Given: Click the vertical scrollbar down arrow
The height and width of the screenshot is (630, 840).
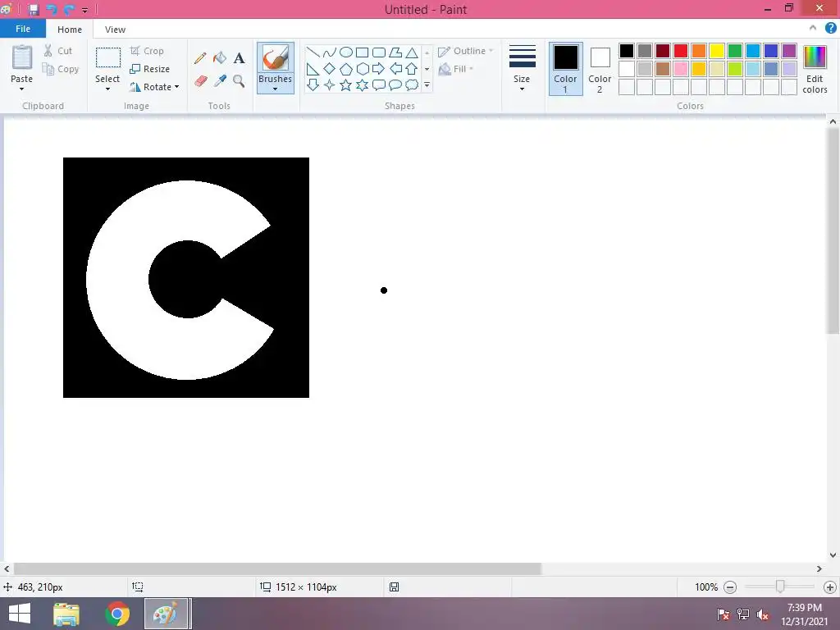Looking at the screenshot, I should point(833,555).
